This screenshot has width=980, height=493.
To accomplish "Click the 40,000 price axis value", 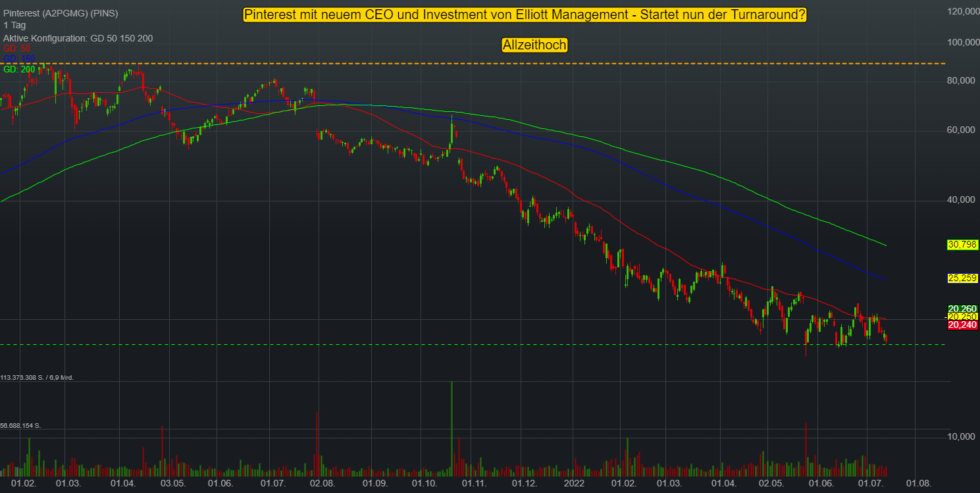I will pyautogui.click(x=962, y=200).
